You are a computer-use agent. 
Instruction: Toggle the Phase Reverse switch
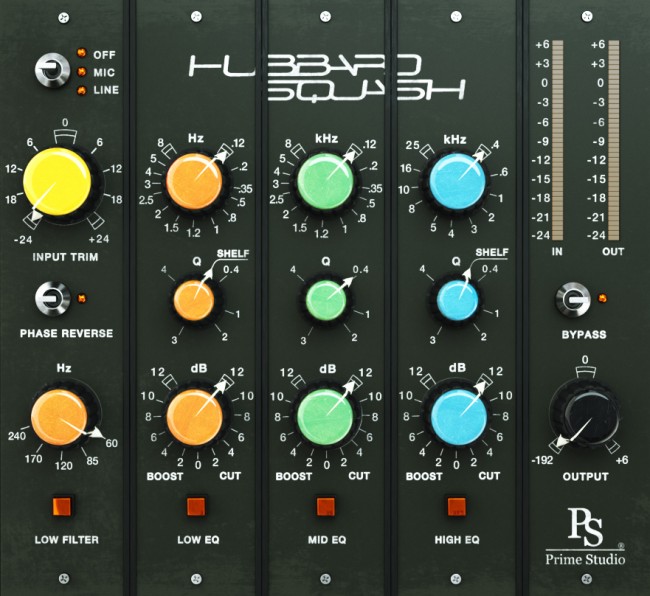tap(46, 296)
